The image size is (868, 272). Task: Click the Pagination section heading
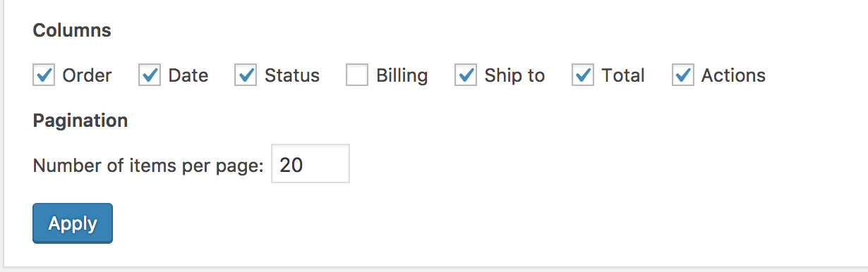(80, 120)
